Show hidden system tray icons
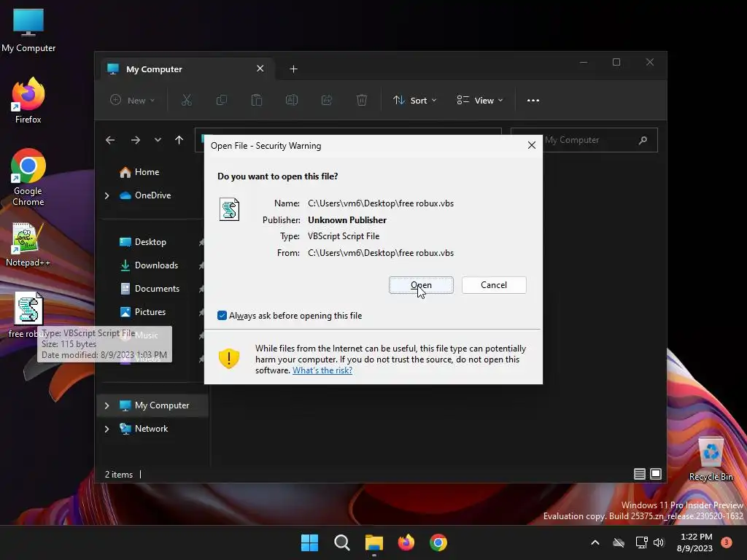Image resolution: width=747 pixels, height=560 pixels. click(595, 542)
